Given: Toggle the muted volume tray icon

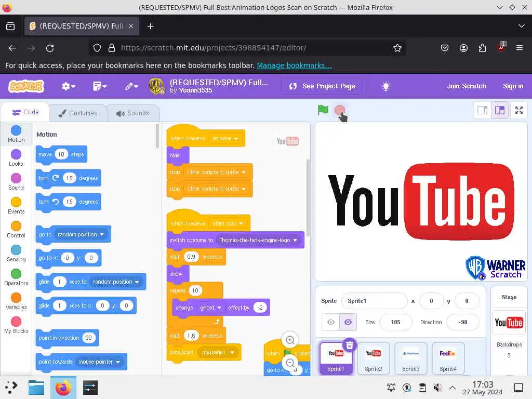Looking at the screenshot, I should tap(437, 388).
